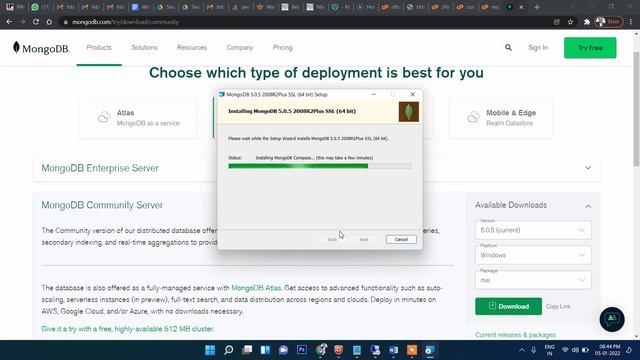Screen dimensions: 640x360
Task: Click browser back arrow
Action: [9, 22]
